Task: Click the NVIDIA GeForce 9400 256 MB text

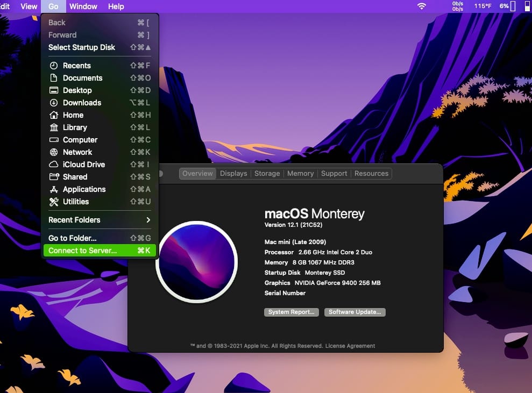Action: 338,283
